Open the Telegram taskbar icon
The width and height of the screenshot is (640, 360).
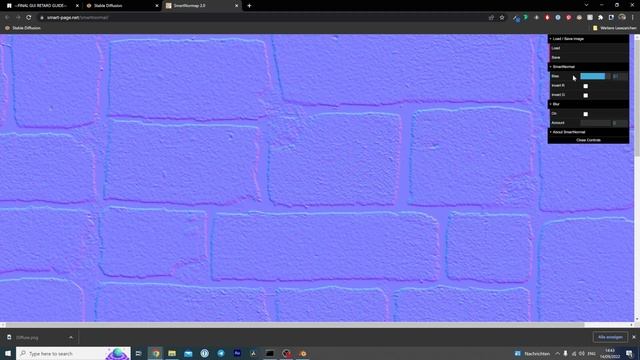[221, 353]
